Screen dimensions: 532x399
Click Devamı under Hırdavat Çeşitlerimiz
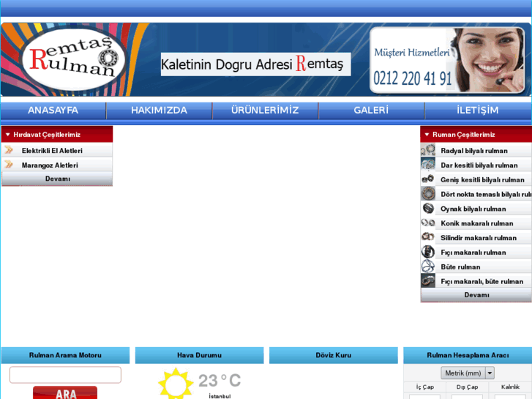tap(57, 179)
